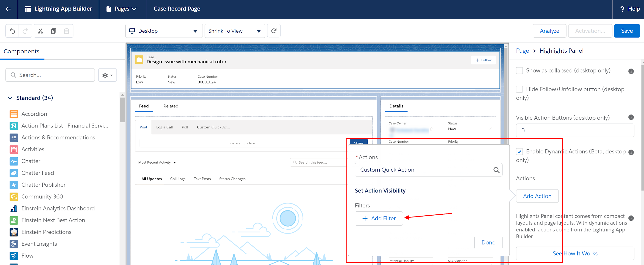Refresh the page preview

(274, 31)
